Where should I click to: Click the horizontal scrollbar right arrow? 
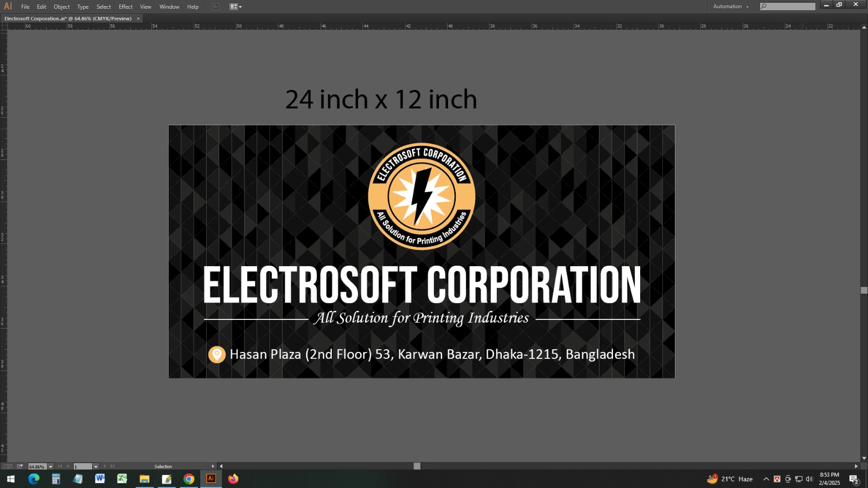tap(856, 466)
